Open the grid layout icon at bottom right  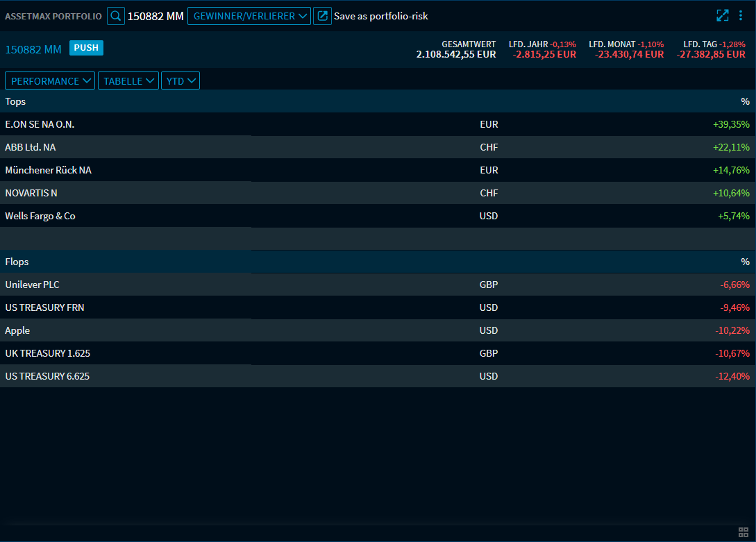[x=744, y=531]
